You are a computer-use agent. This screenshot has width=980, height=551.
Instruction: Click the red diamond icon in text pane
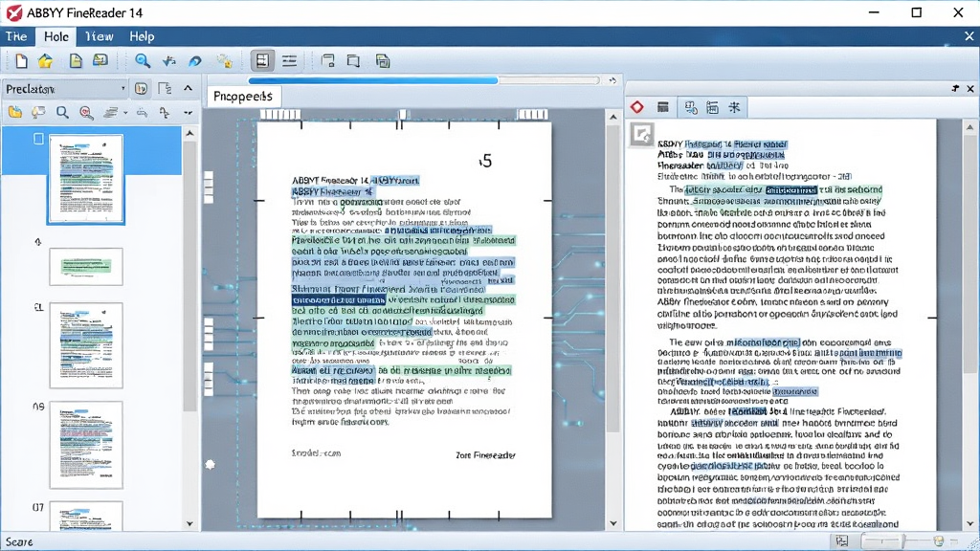click(x=636, y=107)
